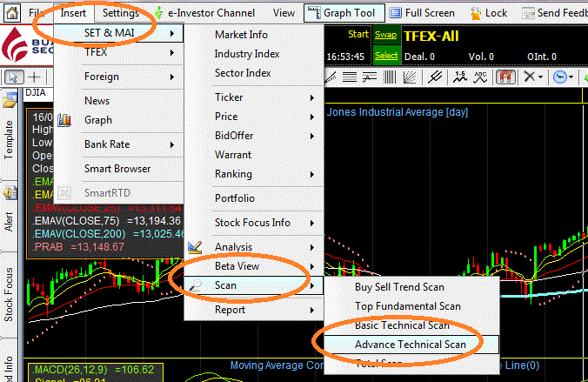Select Smart Browser menu item
The image size is (588, 382).
[x=118, y=169]
